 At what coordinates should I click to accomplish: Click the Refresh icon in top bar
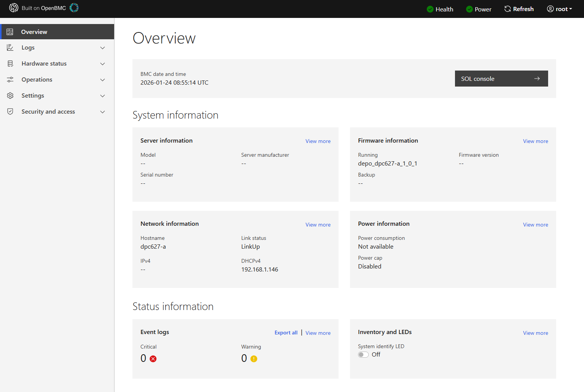point(507,8)
